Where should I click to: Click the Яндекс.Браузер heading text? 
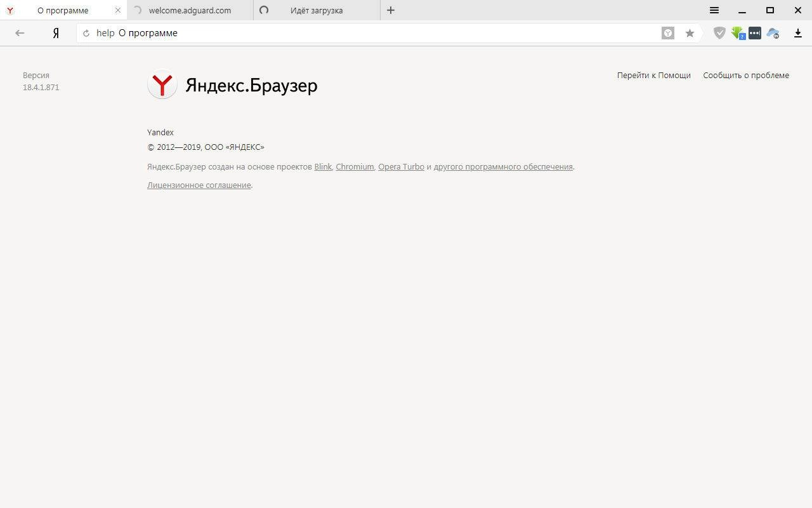[251, 85]
